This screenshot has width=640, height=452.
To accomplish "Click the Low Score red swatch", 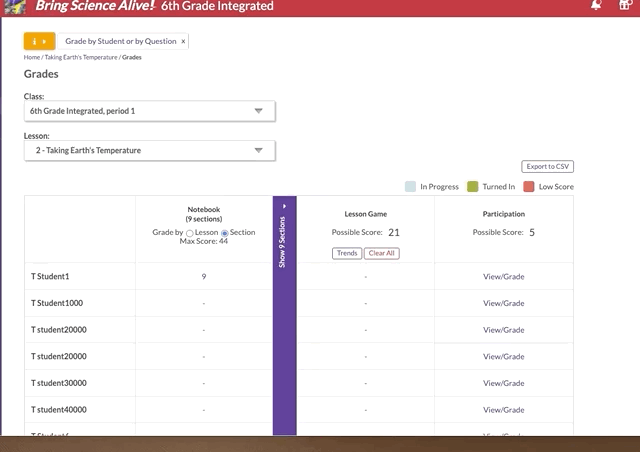I will pyautogui.click(x=529, y=186).
